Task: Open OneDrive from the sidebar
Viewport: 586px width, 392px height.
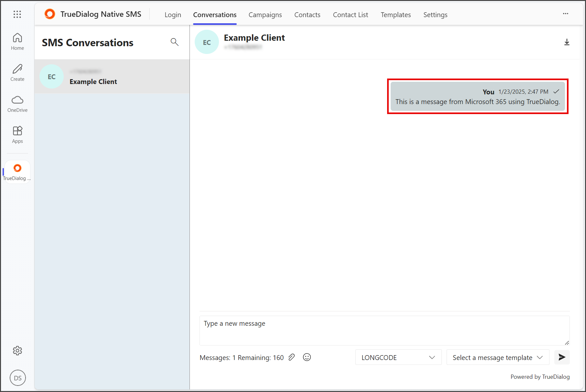Action: point(17,104)
